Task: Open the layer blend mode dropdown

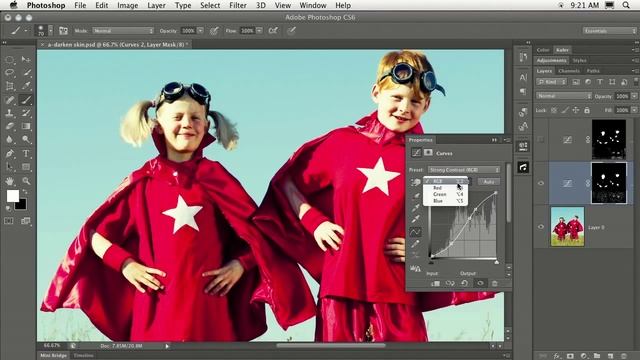Action: point(564,96)
